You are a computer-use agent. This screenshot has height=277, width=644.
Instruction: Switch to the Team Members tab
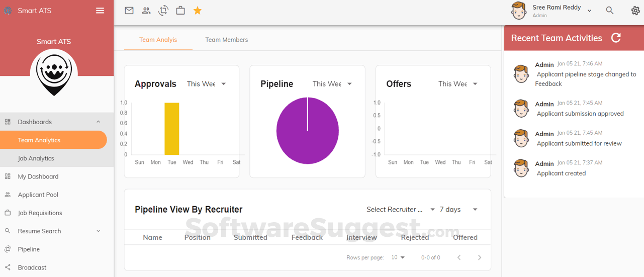(x=226, y=40)
